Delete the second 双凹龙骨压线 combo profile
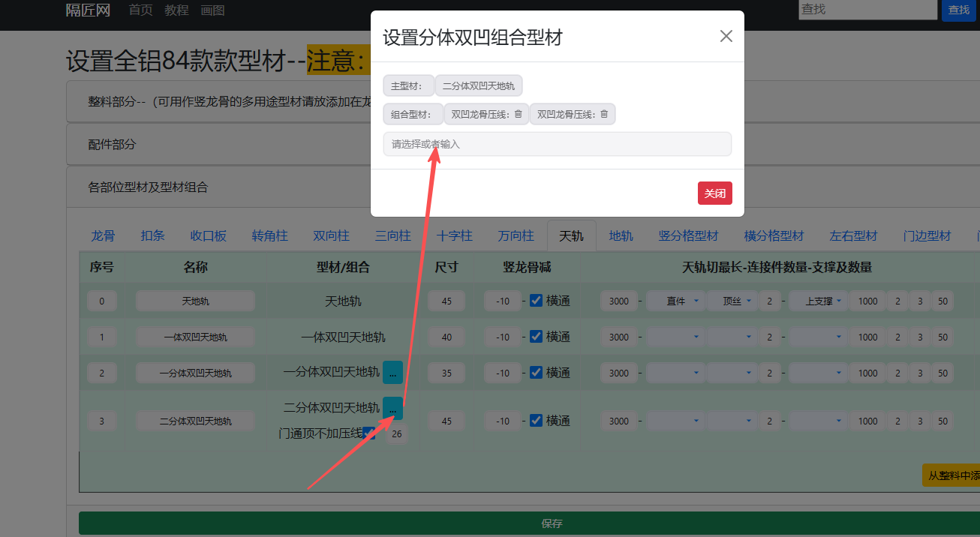Image resolution: width=980 pixels, height=537 pixels. (604, 115)
